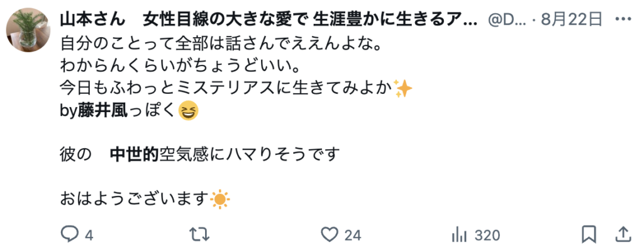Viewport: 644px width, 252px height.
Task: Like the post with the heart icon
Action: (x=329, y=235)
